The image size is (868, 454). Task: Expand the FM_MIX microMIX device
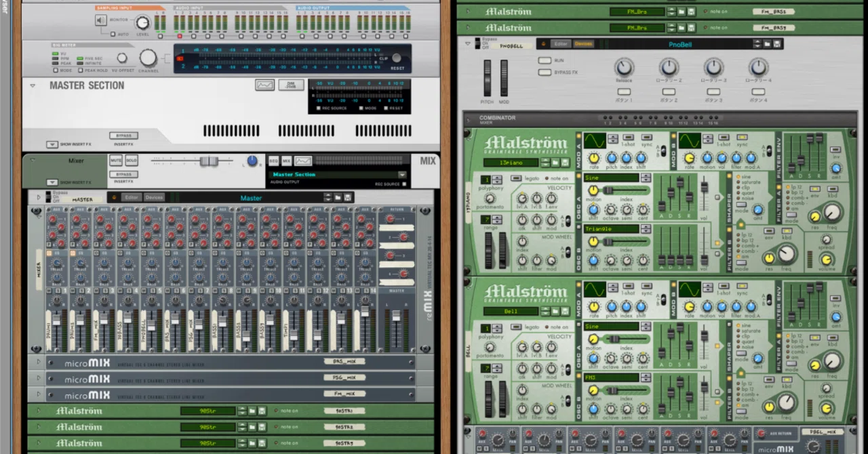39,394
